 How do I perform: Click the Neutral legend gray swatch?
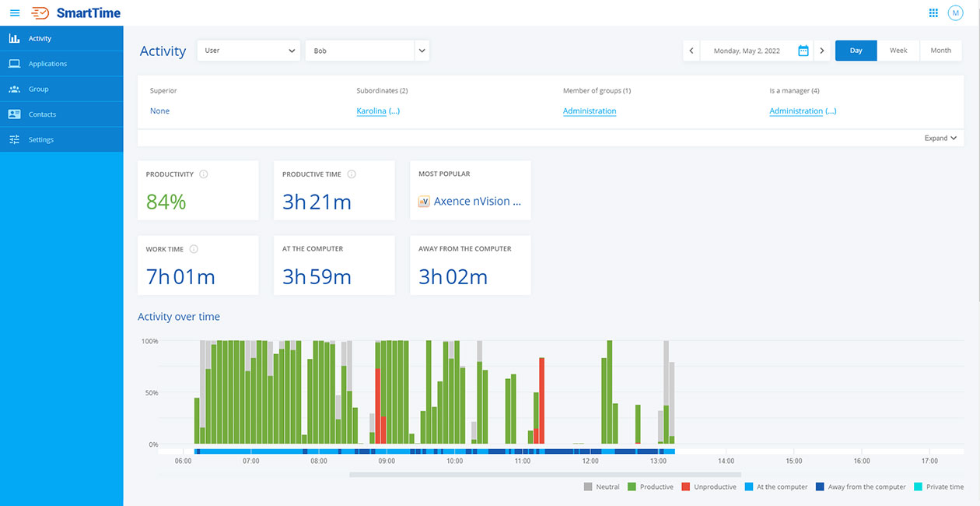[588, 487]
